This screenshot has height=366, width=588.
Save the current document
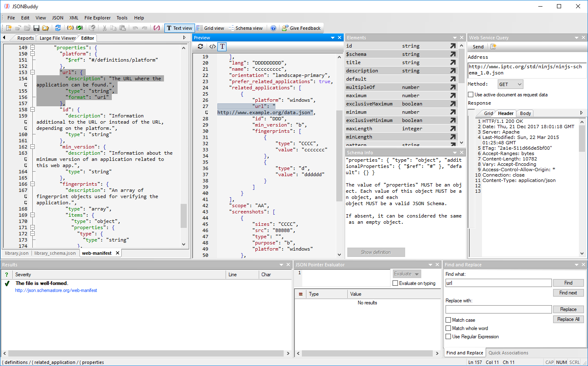37,28
